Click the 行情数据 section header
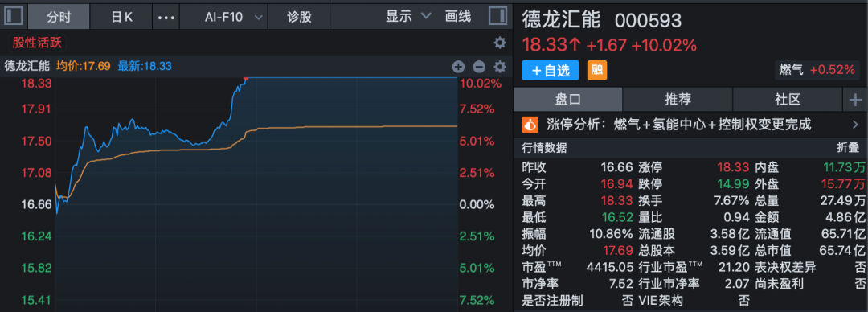Screen dimensions: 868x312 coord(544,148)
